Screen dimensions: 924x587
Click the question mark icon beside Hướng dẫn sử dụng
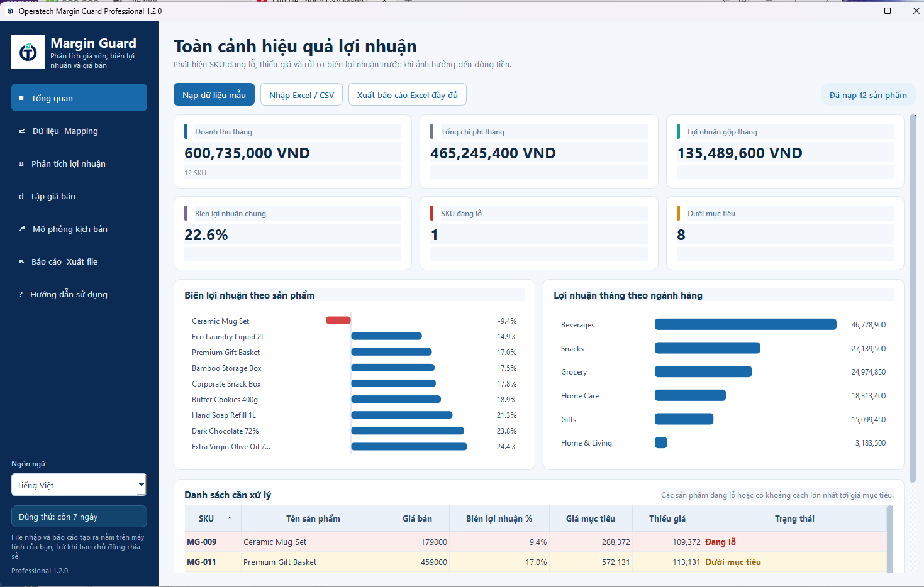[21, 295]
